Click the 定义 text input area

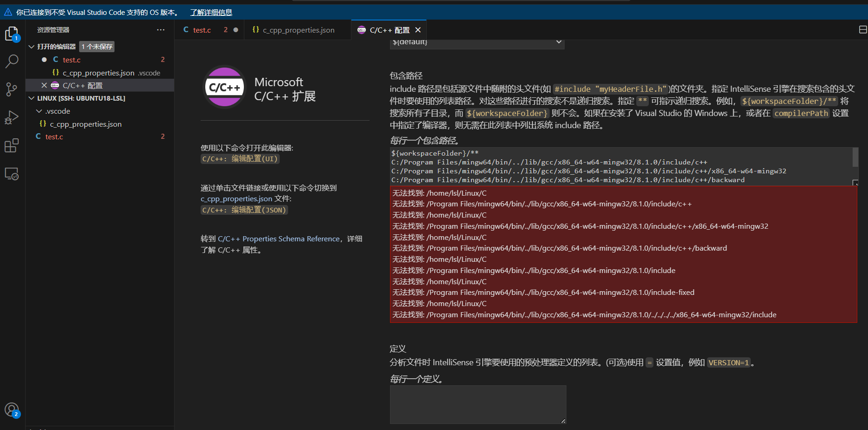[x=478, y=404]
